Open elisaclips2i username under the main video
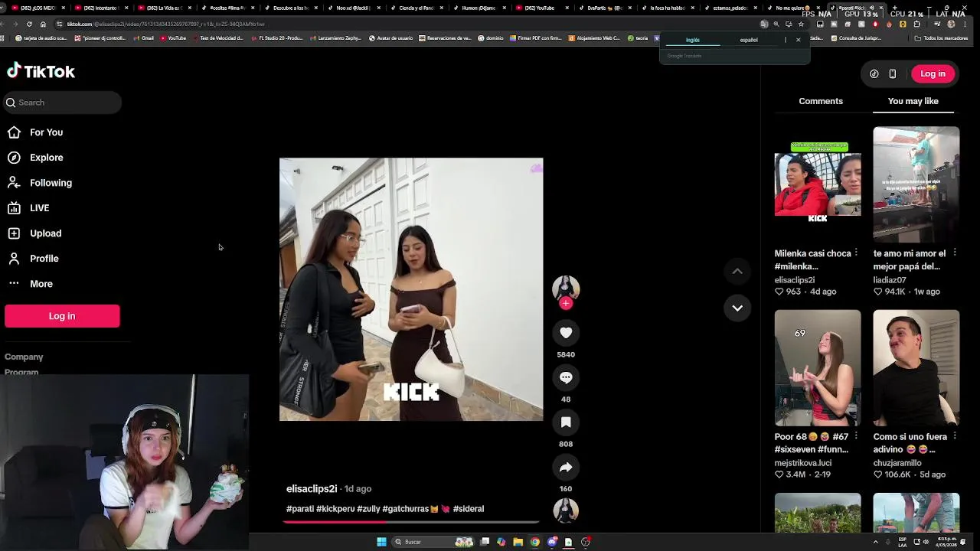Screen dimensions: 980x551 tap(312, 488)
